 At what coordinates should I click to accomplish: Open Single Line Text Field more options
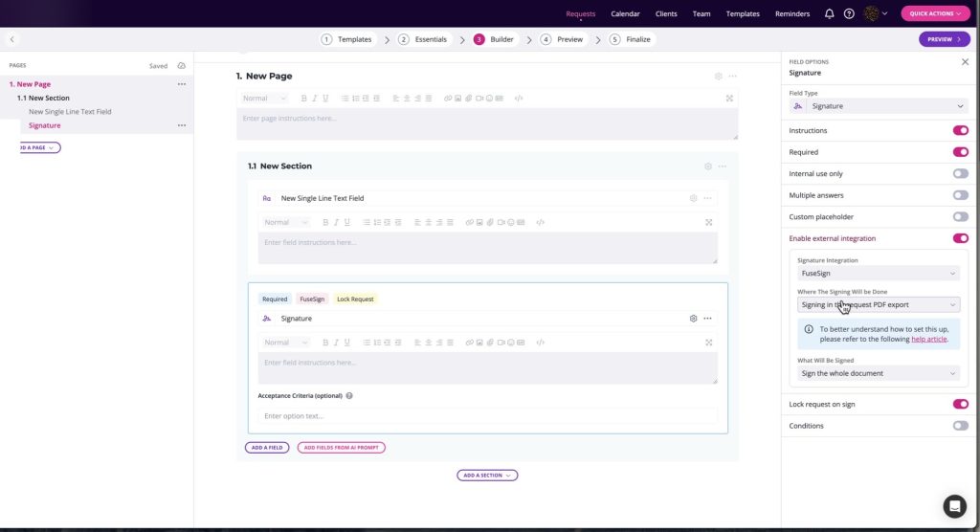tap(707, 198)
